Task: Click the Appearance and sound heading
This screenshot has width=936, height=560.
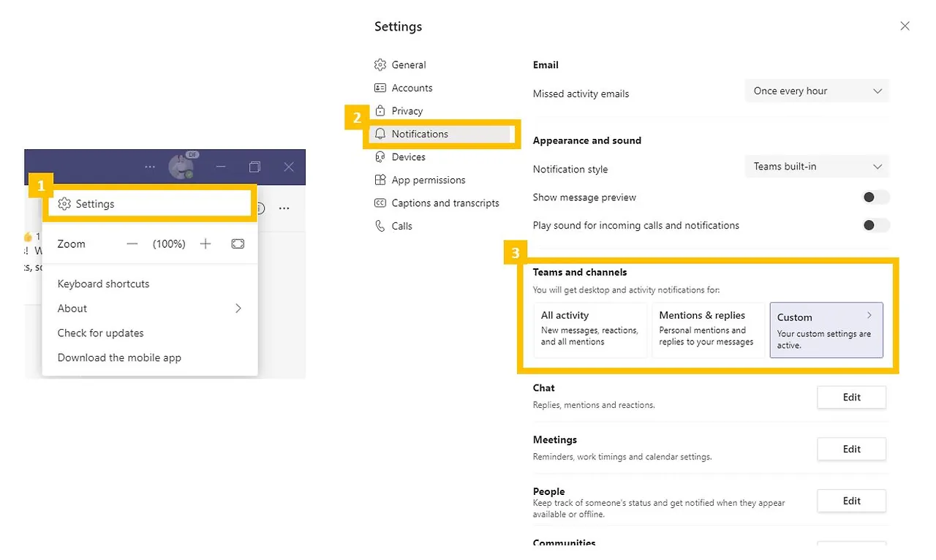Action: point(587,141)
